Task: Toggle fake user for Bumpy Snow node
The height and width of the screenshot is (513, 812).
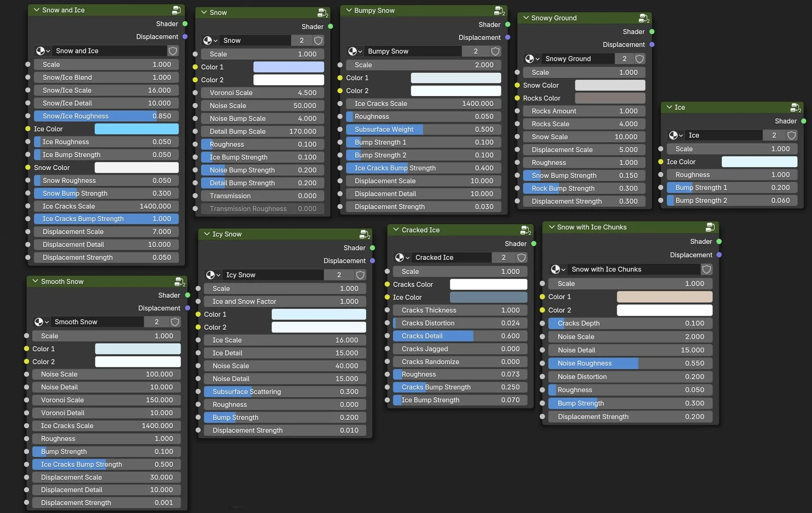Action: (x=495, y=51)
